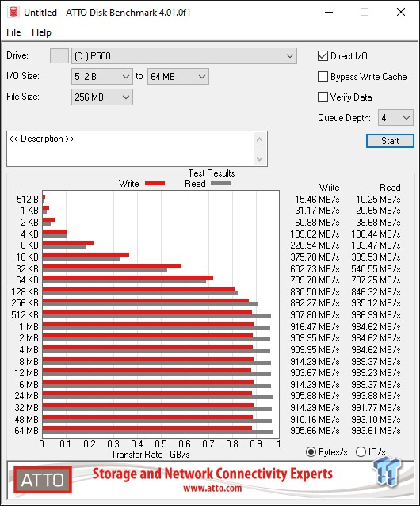420x506 pixels.
Task: Open the Queue Depth dropdown
Action: pos(395,117)
